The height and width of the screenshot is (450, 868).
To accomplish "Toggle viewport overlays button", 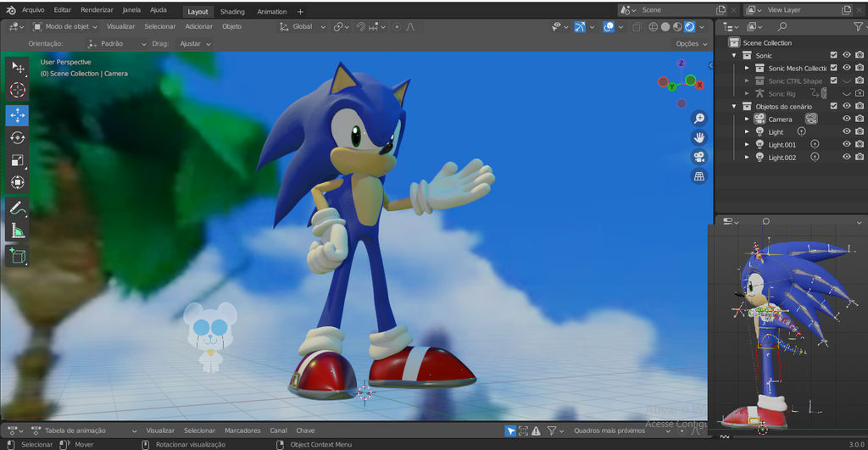I will pyautogui.click(x=609, y=26).
